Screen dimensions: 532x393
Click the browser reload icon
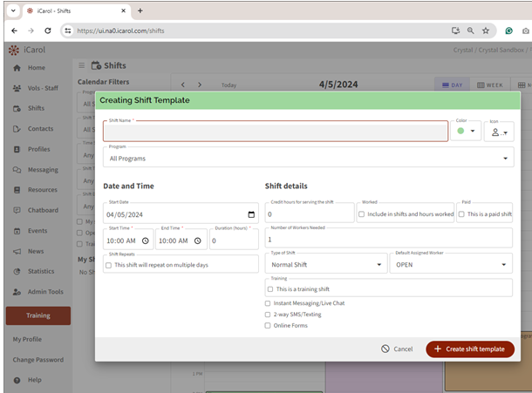47,30
